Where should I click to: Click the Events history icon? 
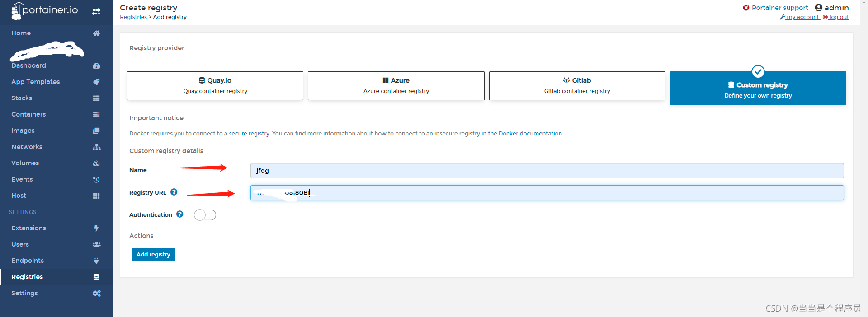96,179
